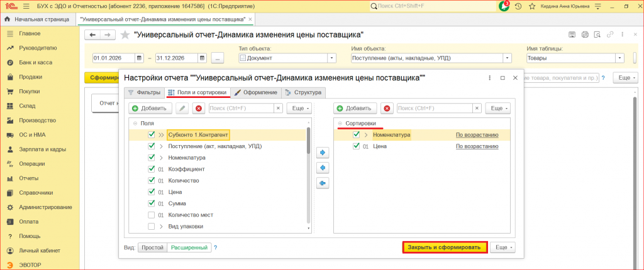Open the Тип объекта dropdown
The image size is (644, 270).
coord(332,58)
